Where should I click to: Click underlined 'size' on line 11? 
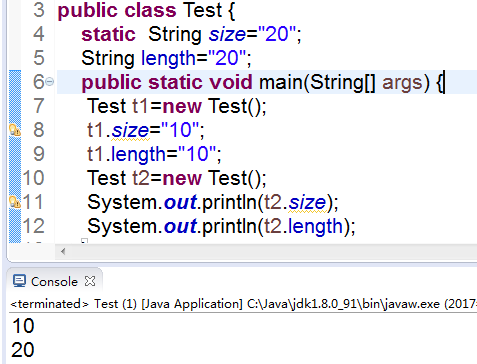click(x=307, y=202)
